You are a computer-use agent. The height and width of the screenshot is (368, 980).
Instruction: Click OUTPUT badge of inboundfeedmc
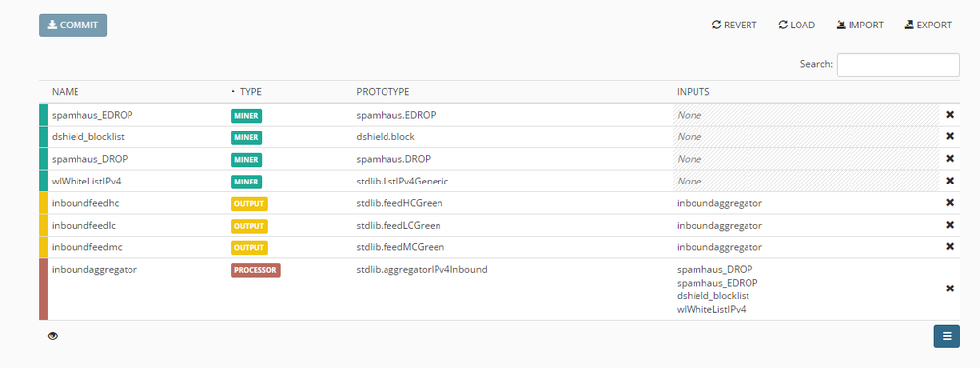point(249,247)
